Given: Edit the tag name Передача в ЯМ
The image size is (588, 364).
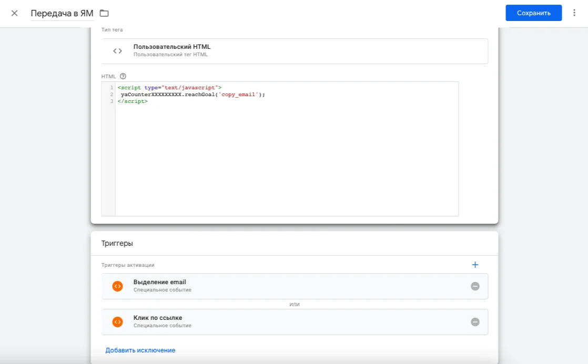Looking at the screenshot, I should pyautogui.click(x=62, y=13).
